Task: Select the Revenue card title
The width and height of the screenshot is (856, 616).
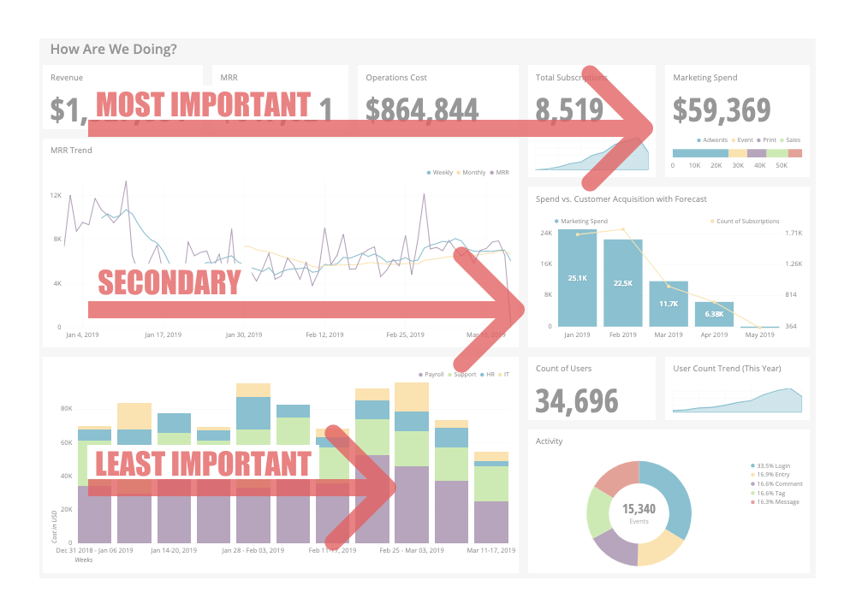Action: pos(67,78)
